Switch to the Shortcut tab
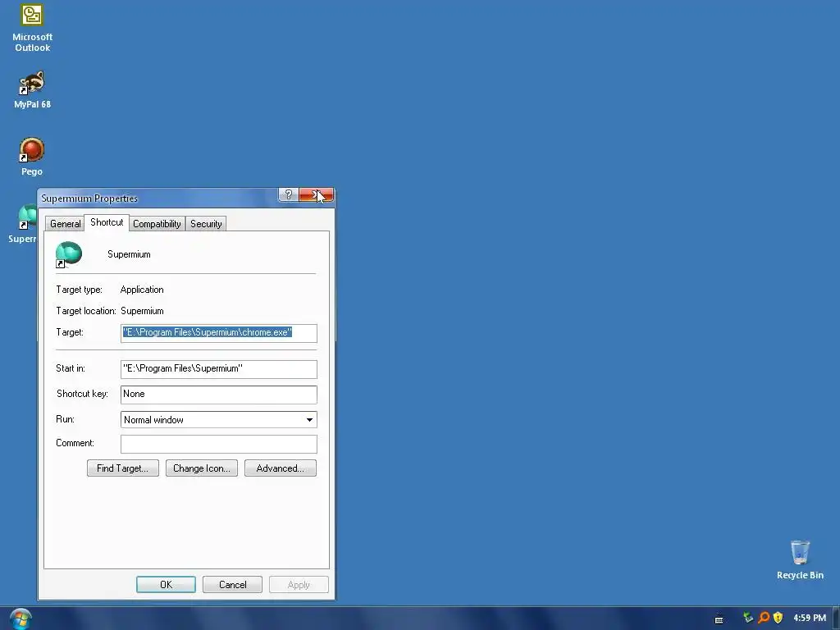Screen dimensions: 840x630 click(107, 222)
